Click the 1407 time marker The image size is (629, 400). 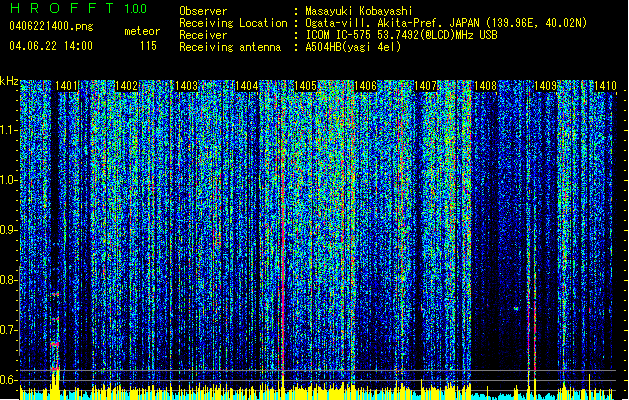click(425, 86)
